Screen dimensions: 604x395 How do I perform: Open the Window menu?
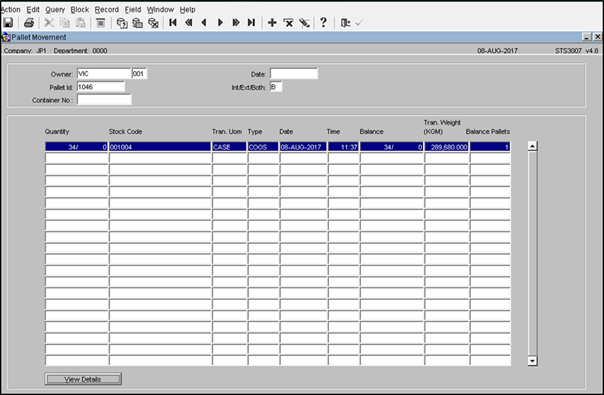coord(160,9)
